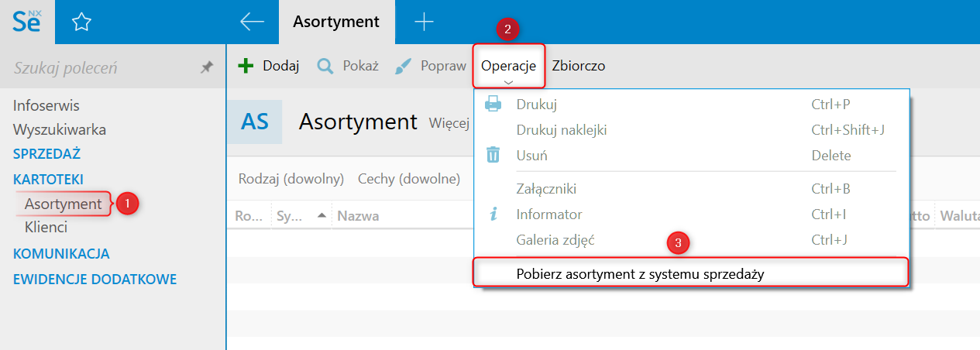Open the Rodzaj (dowolny) filter
Screen dimensions: 980x350
tap(291, 180)
